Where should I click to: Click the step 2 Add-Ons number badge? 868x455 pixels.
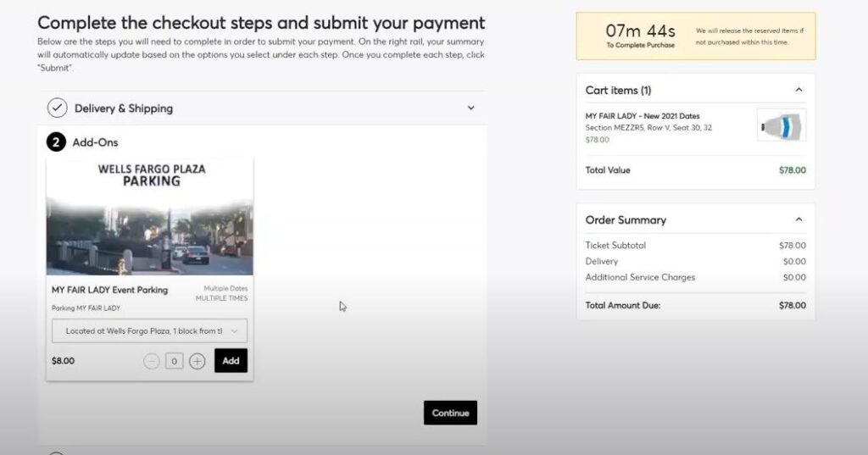pos(56,142)
